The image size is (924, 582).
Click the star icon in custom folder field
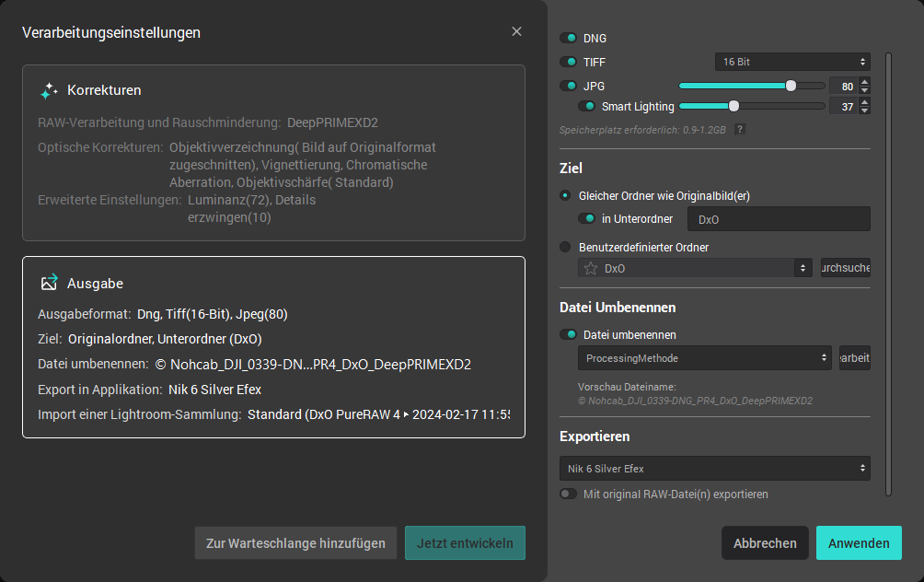[591, 268]
